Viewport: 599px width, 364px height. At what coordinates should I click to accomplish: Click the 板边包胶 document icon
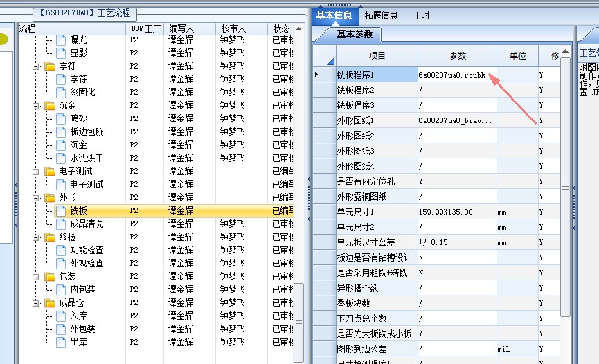point(61,131)
